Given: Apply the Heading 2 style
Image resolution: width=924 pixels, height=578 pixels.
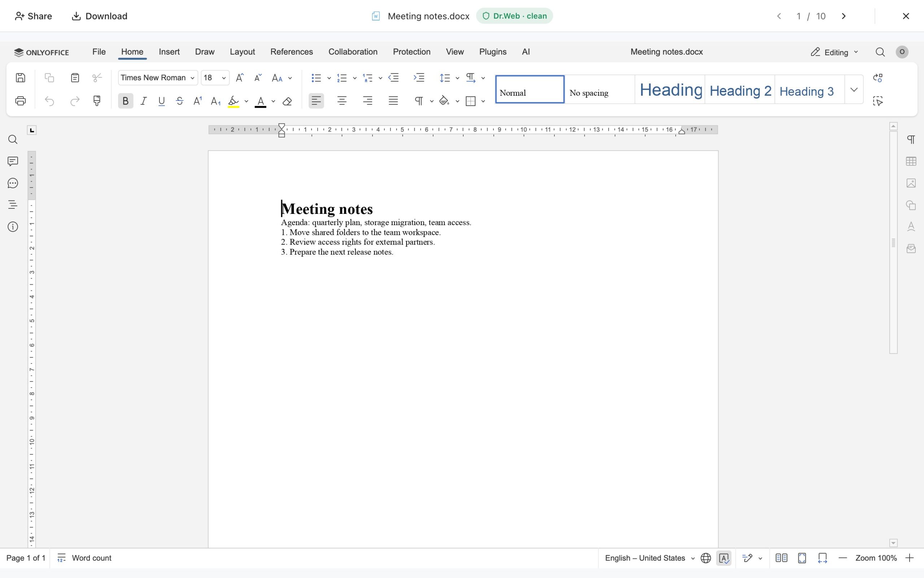Looking at the screenshot, I should 740,90.
